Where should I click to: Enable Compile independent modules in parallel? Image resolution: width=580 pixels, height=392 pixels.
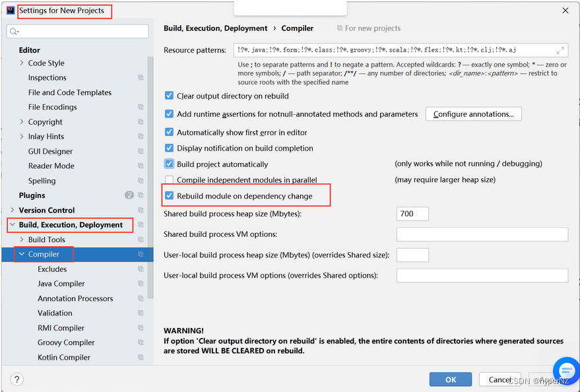point(169,180)
